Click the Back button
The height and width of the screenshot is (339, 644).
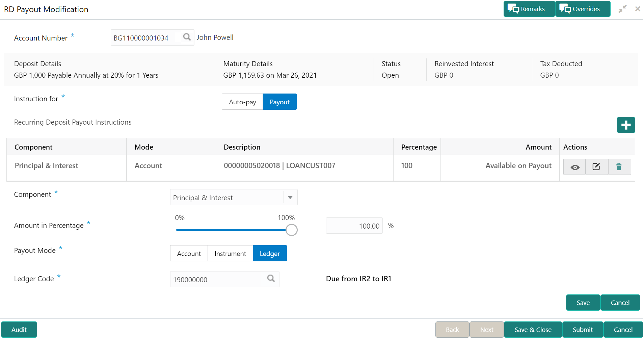pos(452,330)
